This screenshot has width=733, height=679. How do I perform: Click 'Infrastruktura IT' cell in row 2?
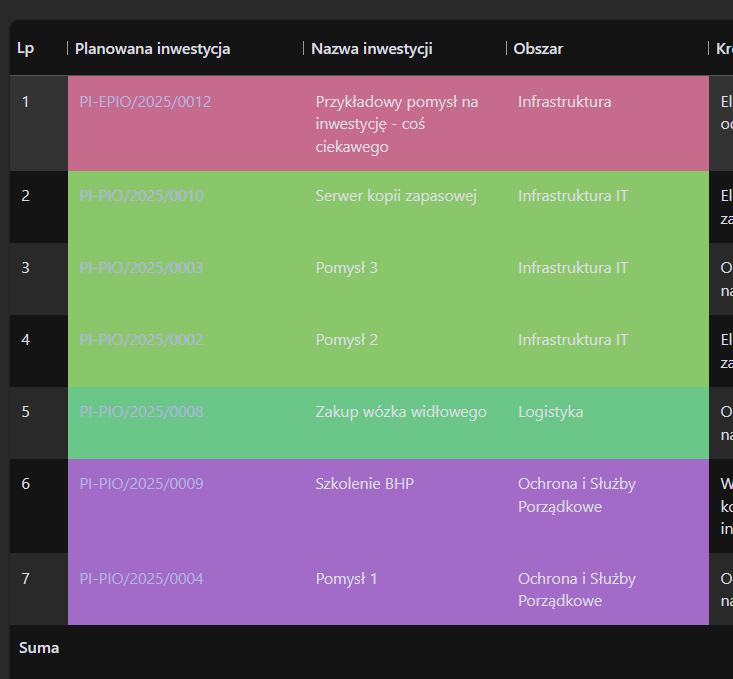[x=608, y=207]
